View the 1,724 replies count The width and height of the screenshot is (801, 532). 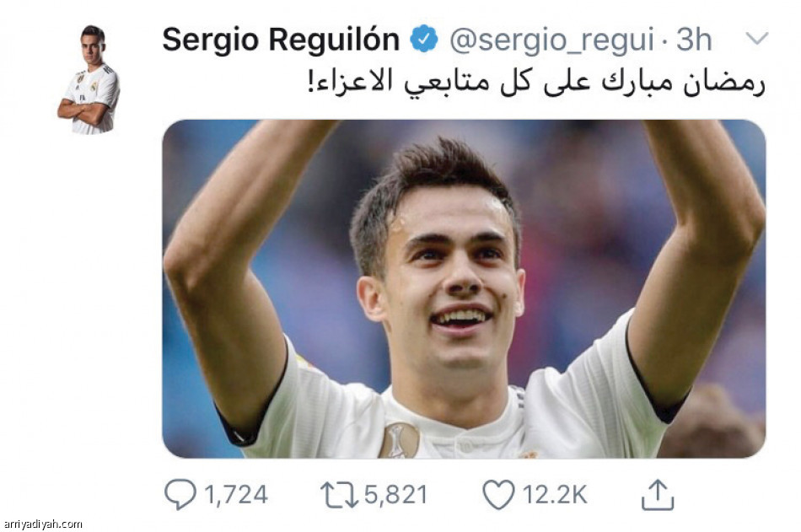[236, 495]
